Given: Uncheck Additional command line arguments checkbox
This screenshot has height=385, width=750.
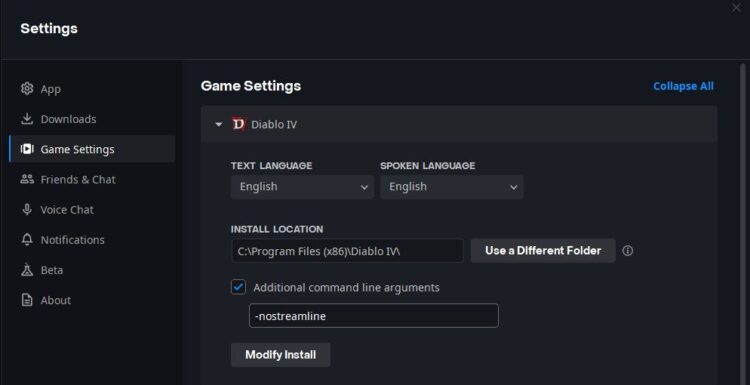Looking at the screenshot, I should pos(238,287).
